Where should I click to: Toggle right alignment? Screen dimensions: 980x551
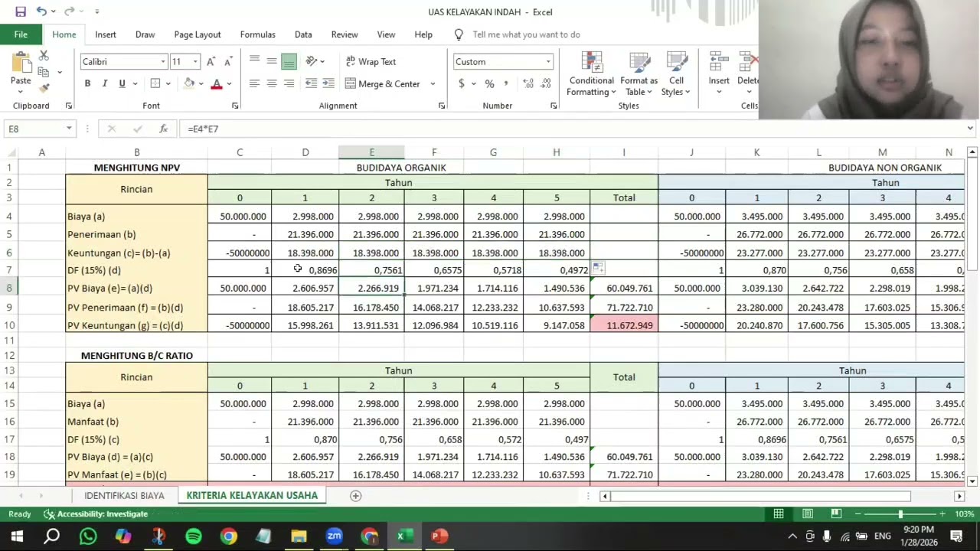289,83
